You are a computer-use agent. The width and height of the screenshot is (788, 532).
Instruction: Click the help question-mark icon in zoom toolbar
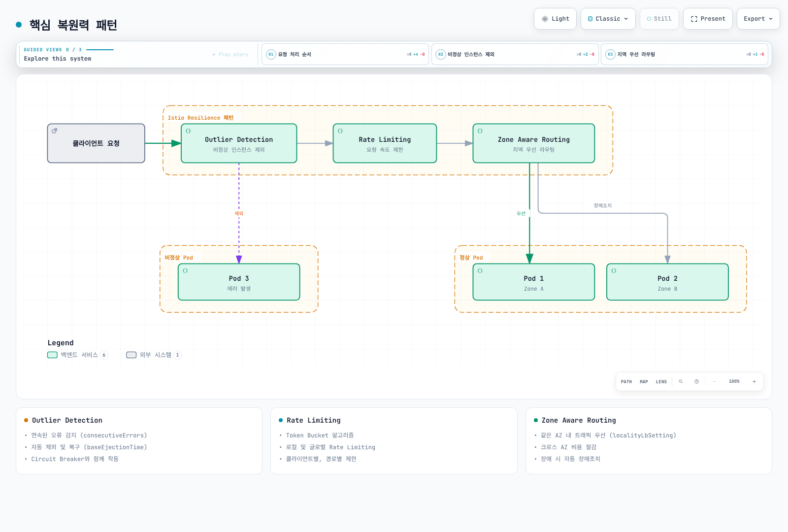pyautogui.click(x=696, y=382)
